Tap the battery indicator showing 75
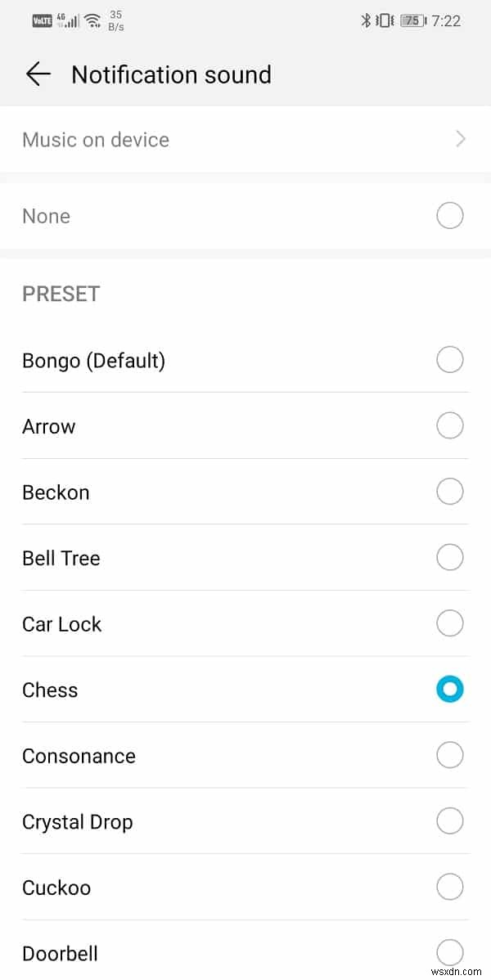Screen dimensions: 491x980 pos(412,20)
